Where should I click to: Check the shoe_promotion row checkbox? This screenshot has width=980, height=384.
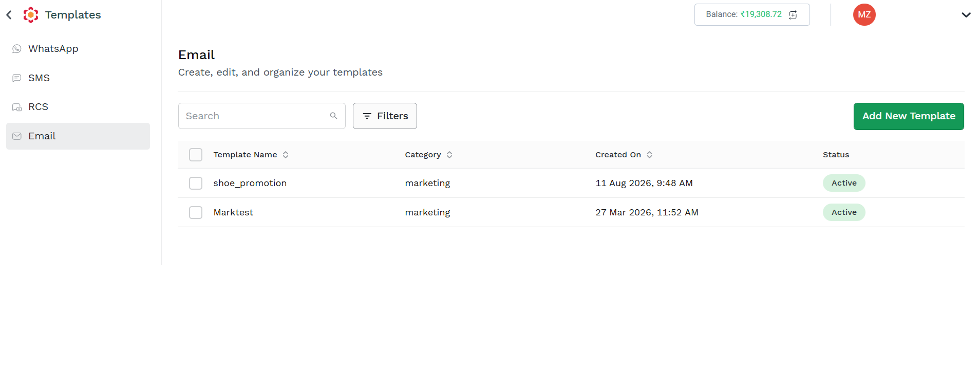click(x=196, y=183)
